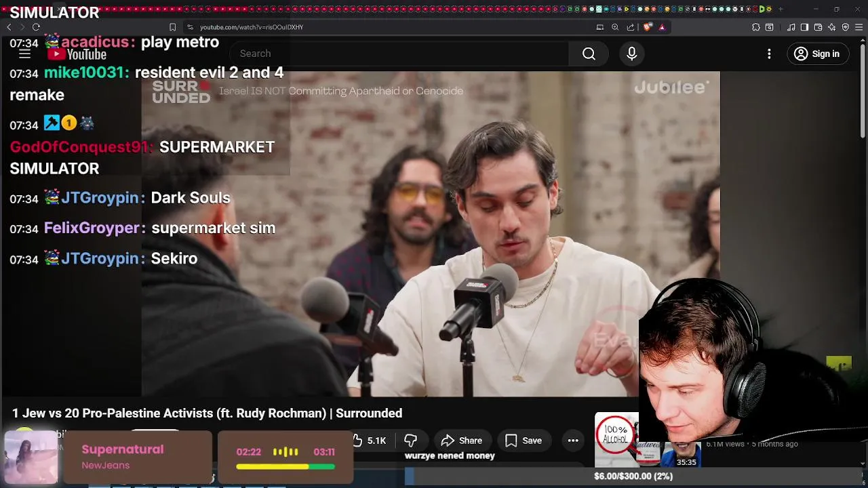Click the YouTube Search field
868x488 pixels.
(x=400, y=54)
